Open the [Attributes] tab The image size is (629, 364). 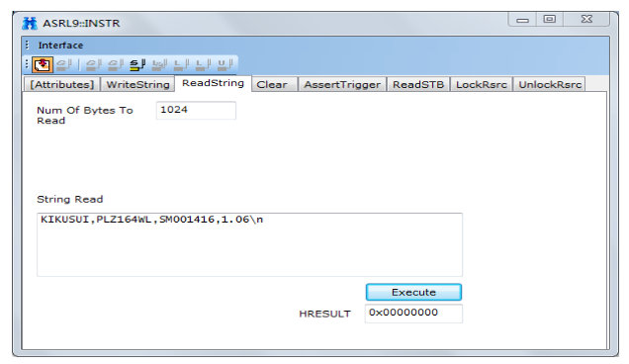click(61, 85)
